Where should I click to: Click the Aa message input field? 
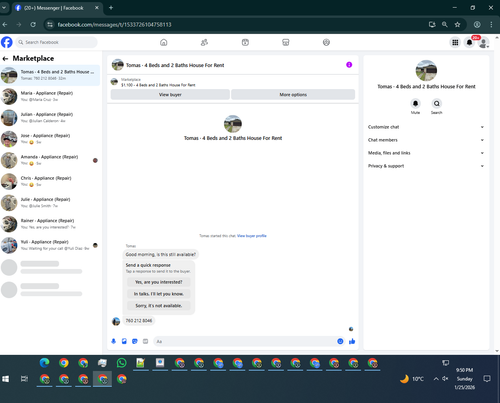(245, 341)
